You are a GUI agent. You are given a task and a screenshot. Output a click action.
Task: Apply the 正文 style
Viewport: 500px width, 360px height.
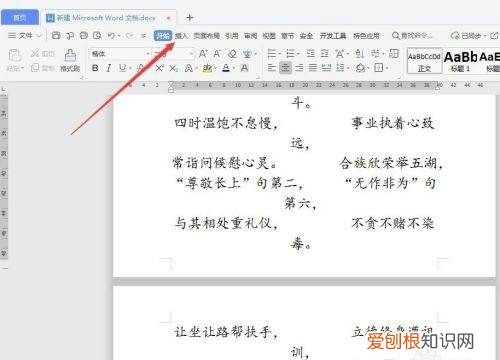424,61
